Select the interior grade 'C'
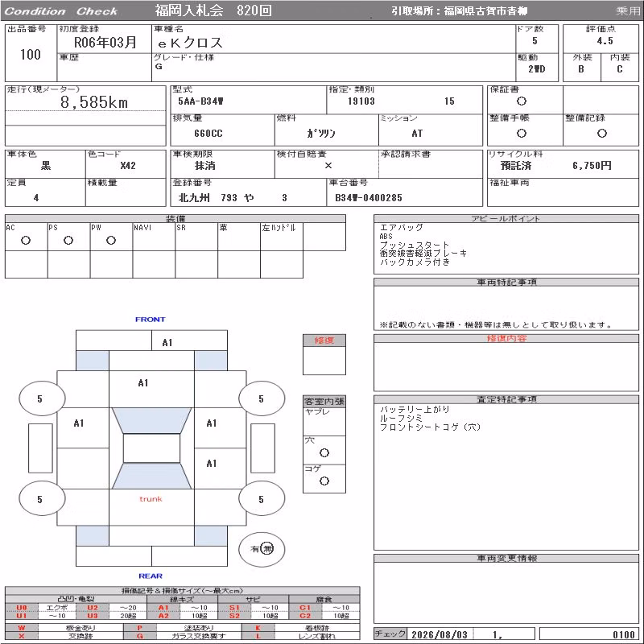 pos(619,69)
